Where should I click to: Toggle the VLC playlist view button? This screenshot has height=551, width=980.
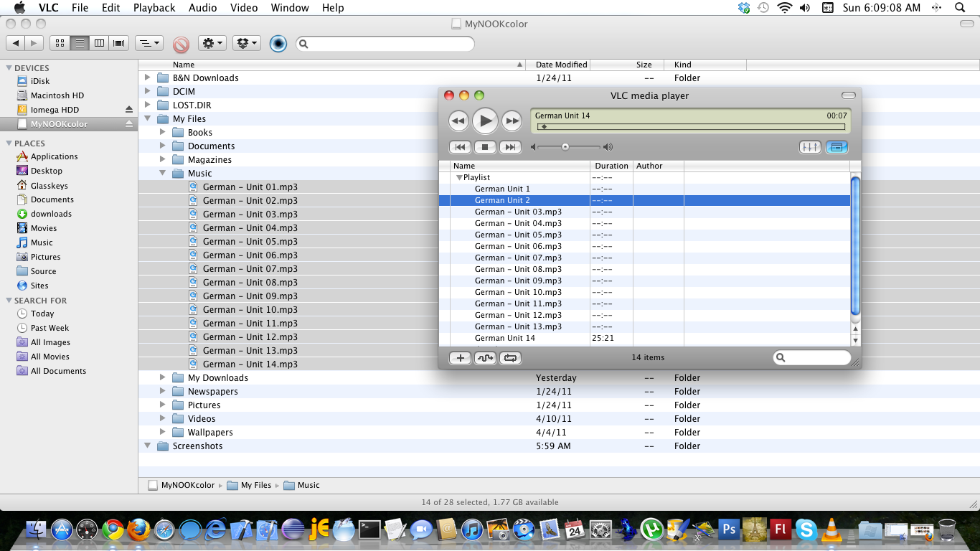point(837,147)
